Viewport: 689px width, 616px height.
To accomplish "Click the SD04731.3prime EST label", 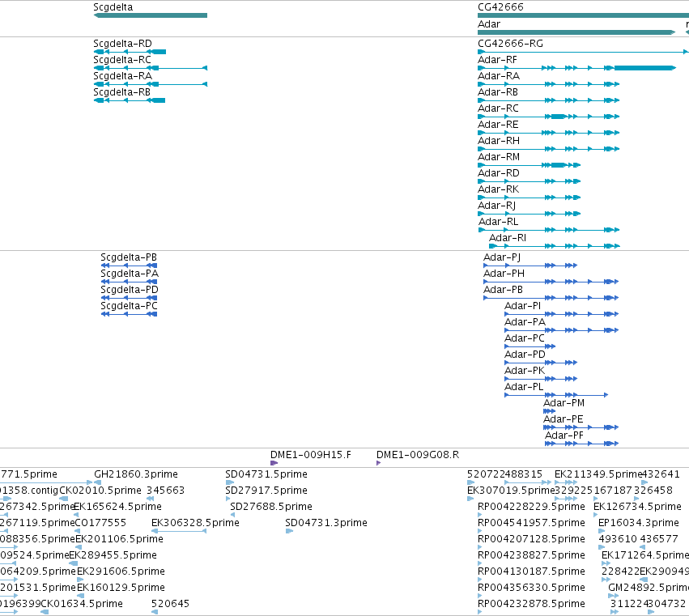I will point(326,523).
